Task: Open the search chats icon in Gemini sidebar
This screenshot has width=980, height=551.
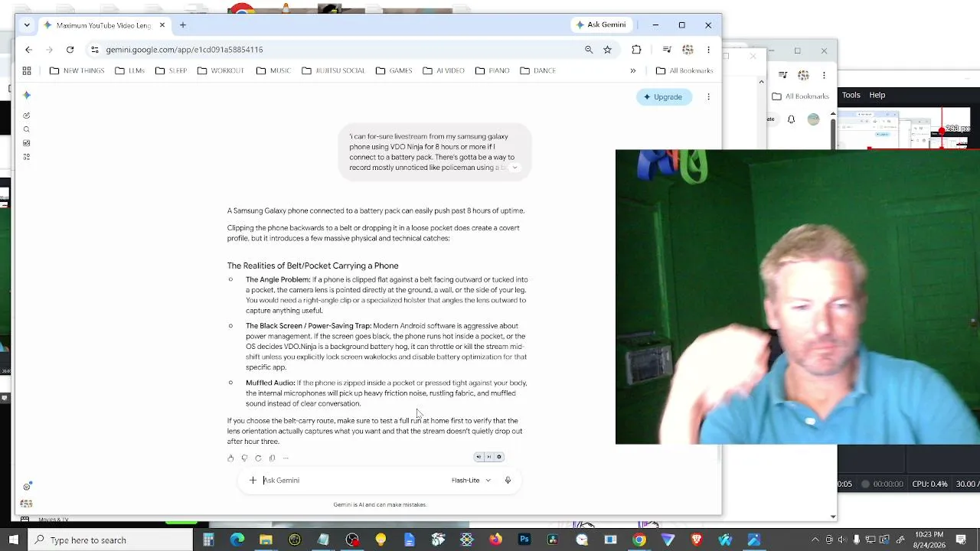Action: [x=27, y=129]
